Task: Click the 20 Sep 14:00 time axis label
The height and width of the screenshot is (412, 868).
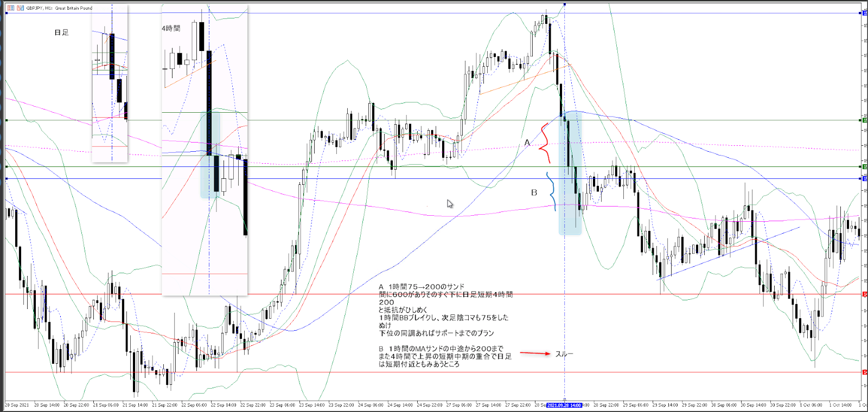Action: 47,405
